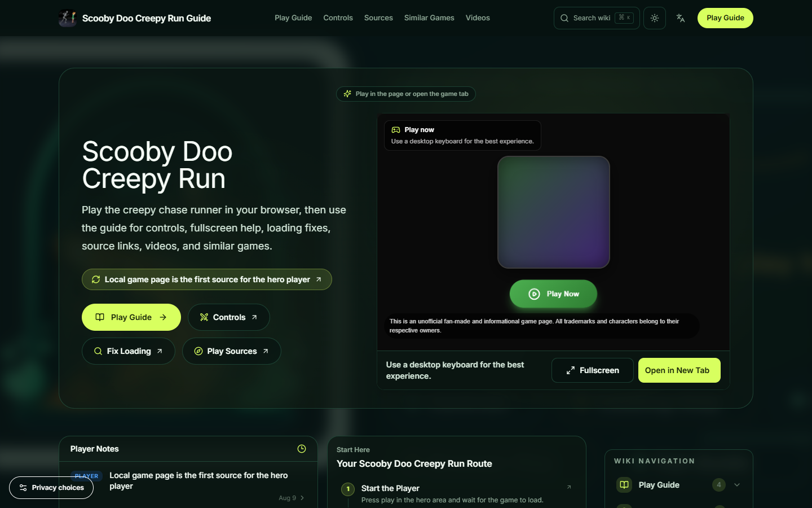This screenshot has height=508, width=812.
Task: Click the Scooby Doo site logo icon
Action: (68, 18)
